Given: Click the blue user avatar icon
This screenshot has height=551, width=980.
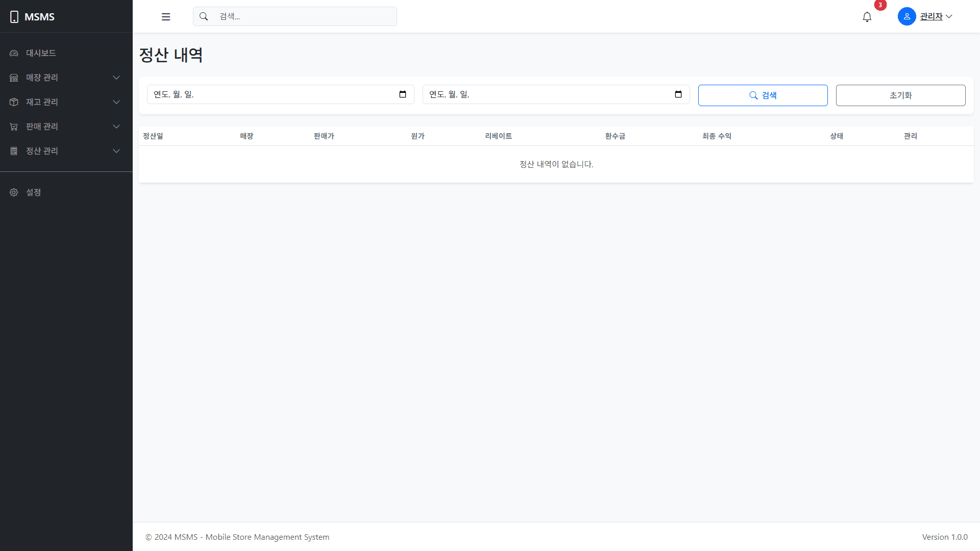Looking at the screenshot, I should coord(906,16).
